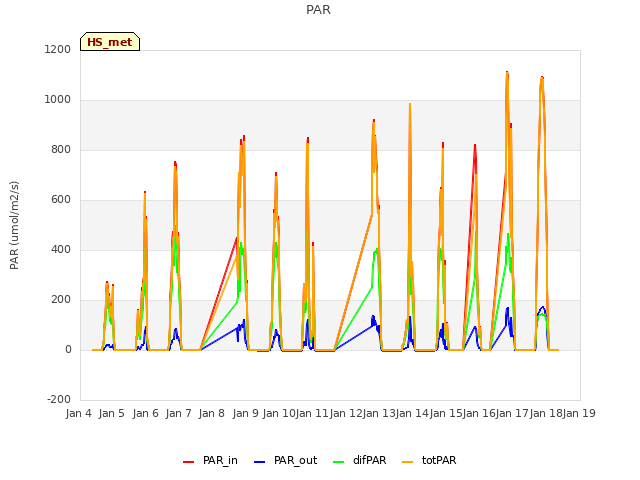Click the HS_met annotation box
Viewport: 640px width, 480px height.
(x=110, y=42)
